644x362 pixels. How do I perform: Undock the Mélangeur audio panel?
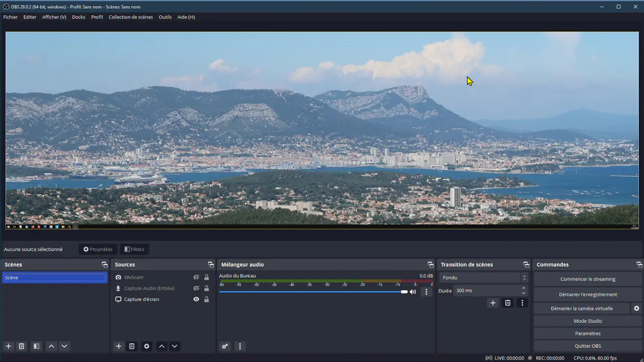click(430, 265)
